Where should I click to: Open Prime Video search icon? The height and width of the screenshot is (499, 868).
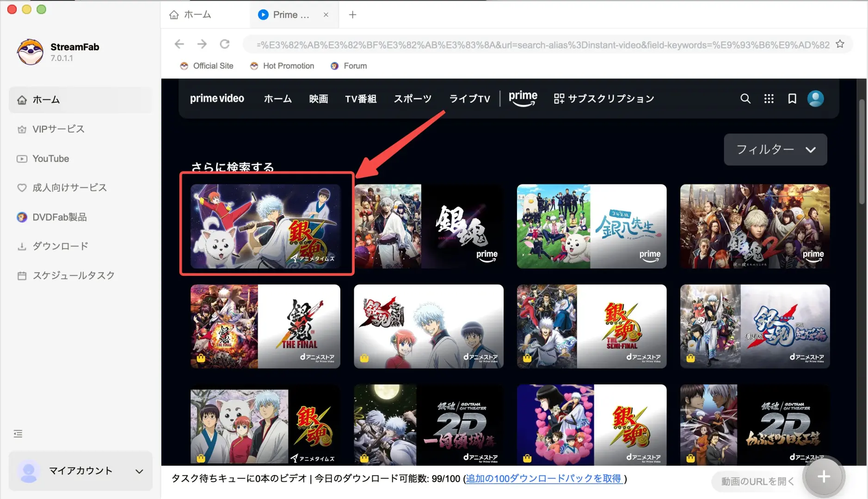745,98
